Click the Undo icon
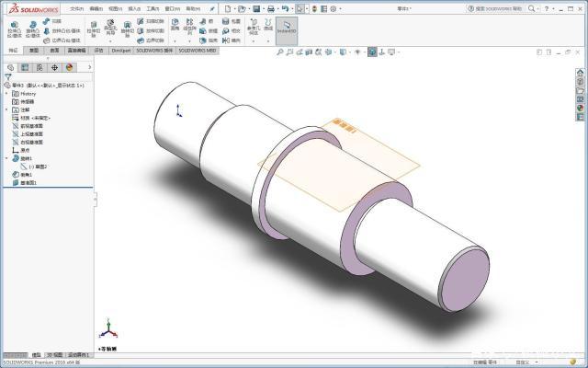Viewport: 588px width, 368px height. pyautogui.click(x=285, y=8)
